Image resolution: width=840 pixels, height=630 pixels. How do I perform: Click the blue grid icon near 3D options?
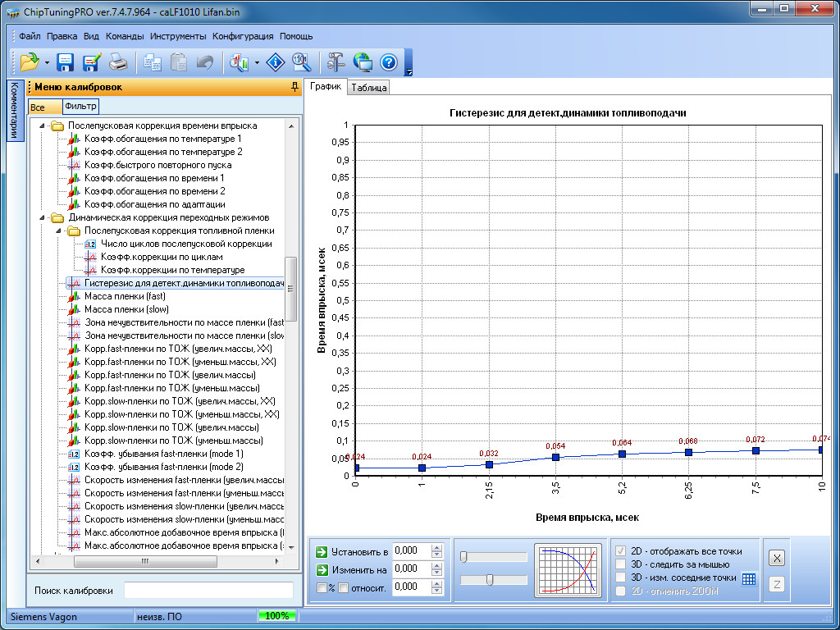click(x=748, y=578)
